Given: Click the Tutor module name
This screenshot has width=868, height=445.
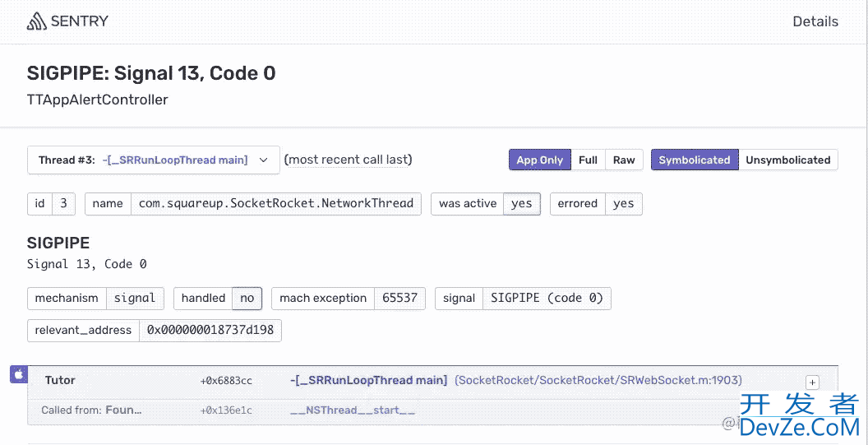Looking at the screenshot, I should click(60, 380).
